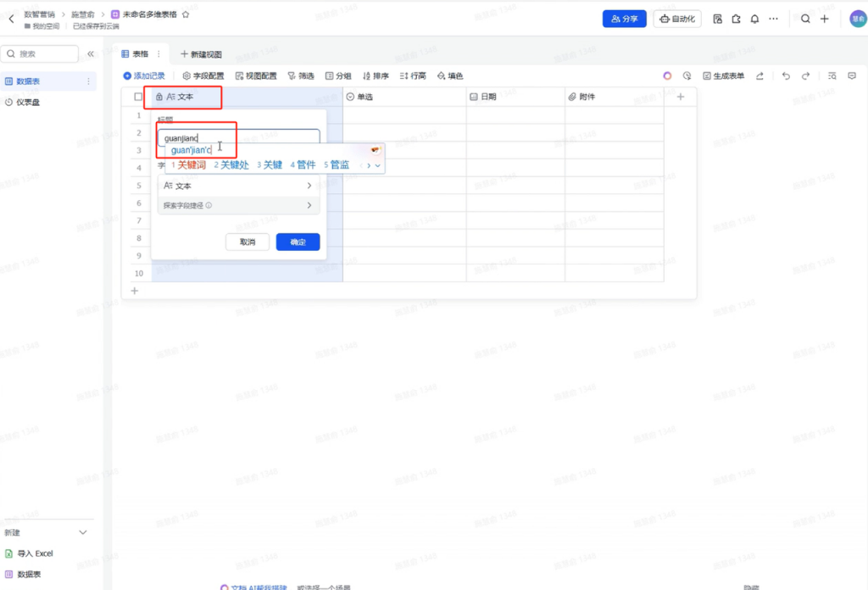
Task: Click the sidebar 搜索 search field
Action: pos(40,53)
